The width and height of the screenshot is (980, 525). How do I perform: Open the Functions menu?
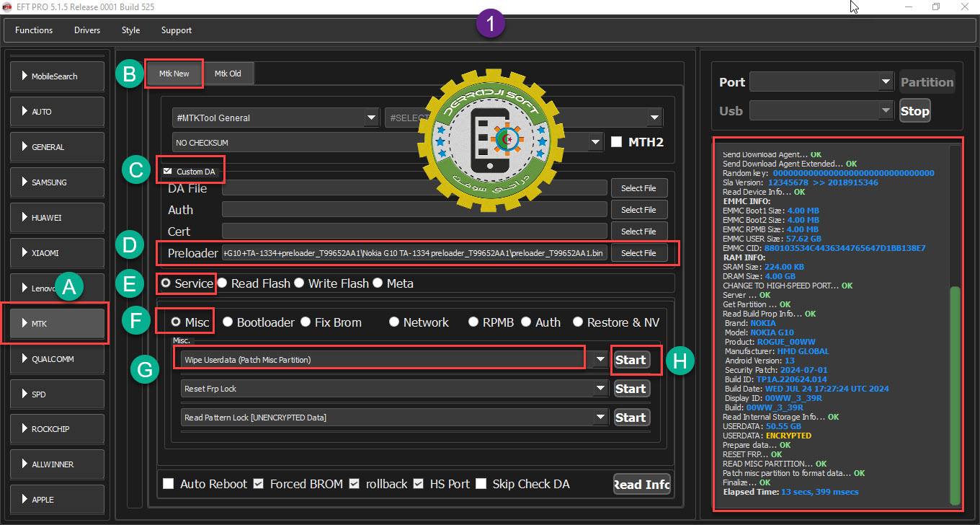34,30
